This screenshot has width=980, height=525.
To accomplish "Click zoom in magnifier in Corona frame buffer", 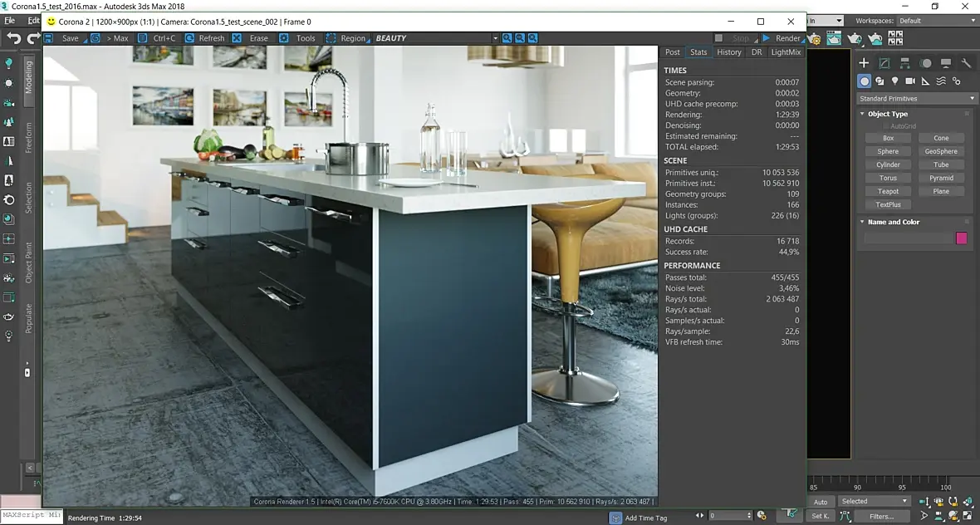I will (507, 38).
